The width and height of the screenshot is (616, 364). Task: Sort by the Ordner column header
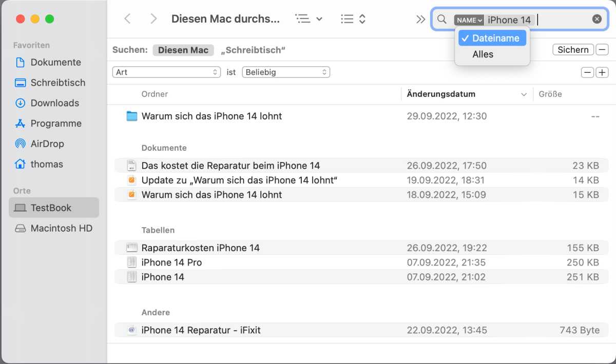click(155, 94)
